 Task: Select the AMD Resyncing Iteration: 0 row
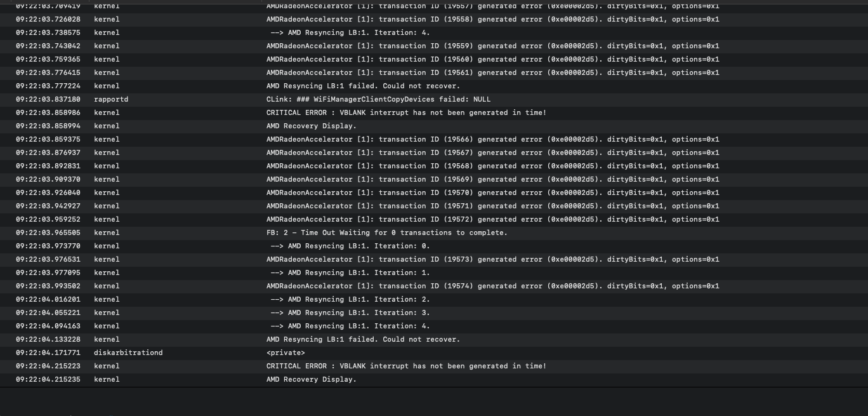(x=350, y=246)
